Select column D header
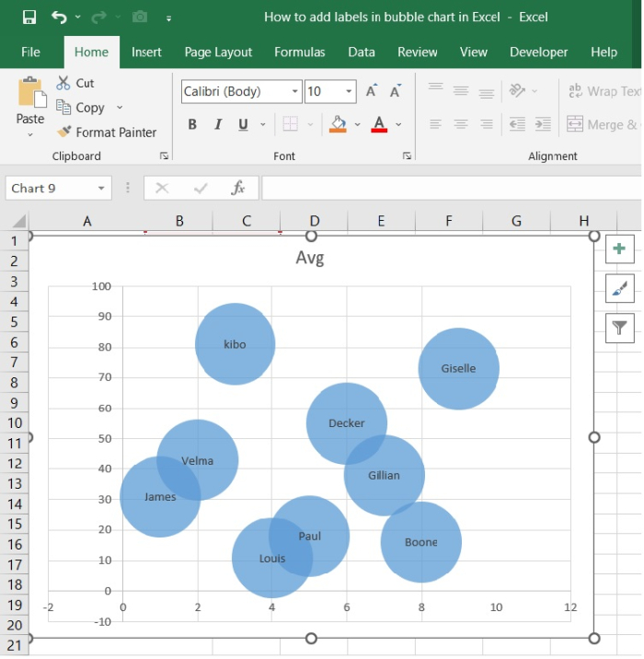 click(x=315, y=221)
